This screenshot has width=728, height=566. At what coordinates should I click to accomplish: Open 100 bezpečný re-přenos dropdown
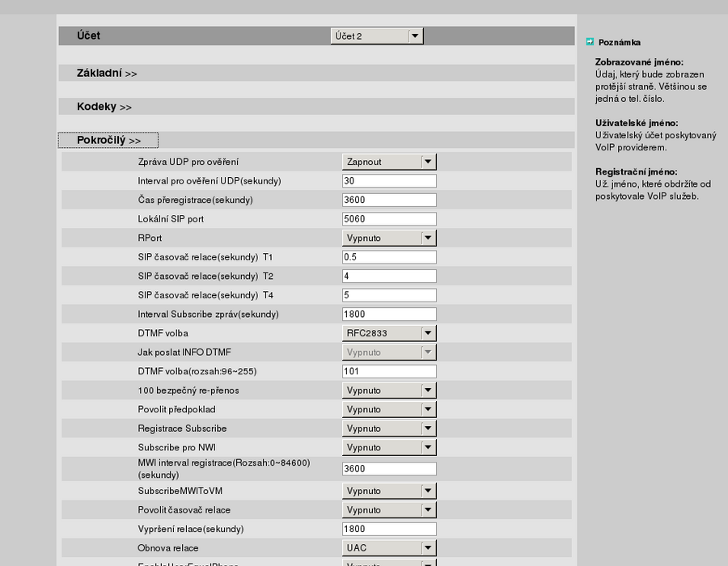[x=389, y=391]
